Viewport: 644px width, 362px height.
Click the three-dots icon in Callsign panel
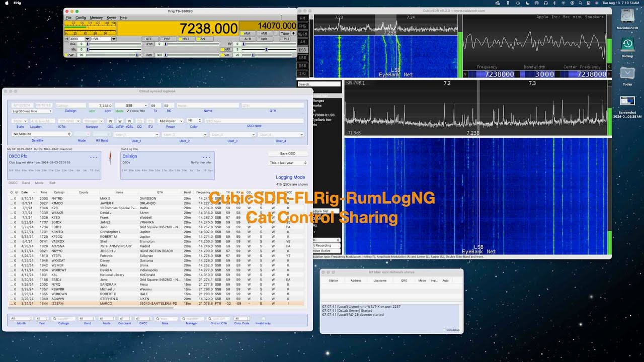tap(206, 157)
